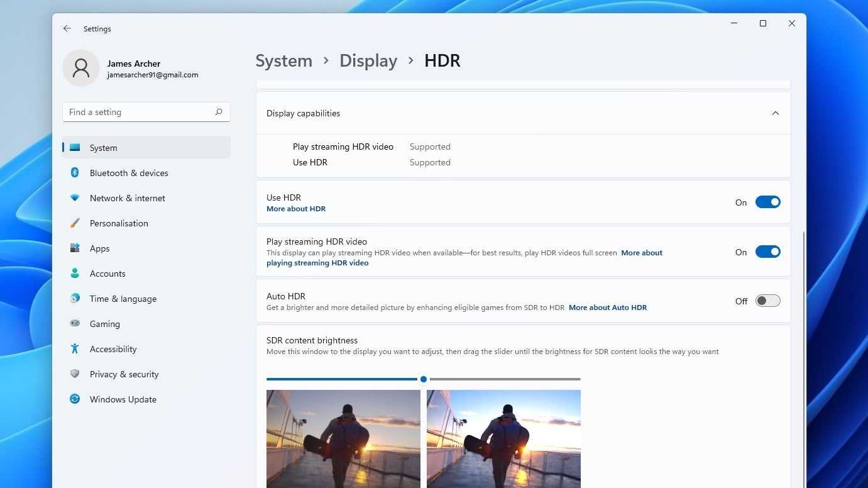Click the Privacy & security text label
The width and height of the screenshot is (868, 488).
pos(124,374)
